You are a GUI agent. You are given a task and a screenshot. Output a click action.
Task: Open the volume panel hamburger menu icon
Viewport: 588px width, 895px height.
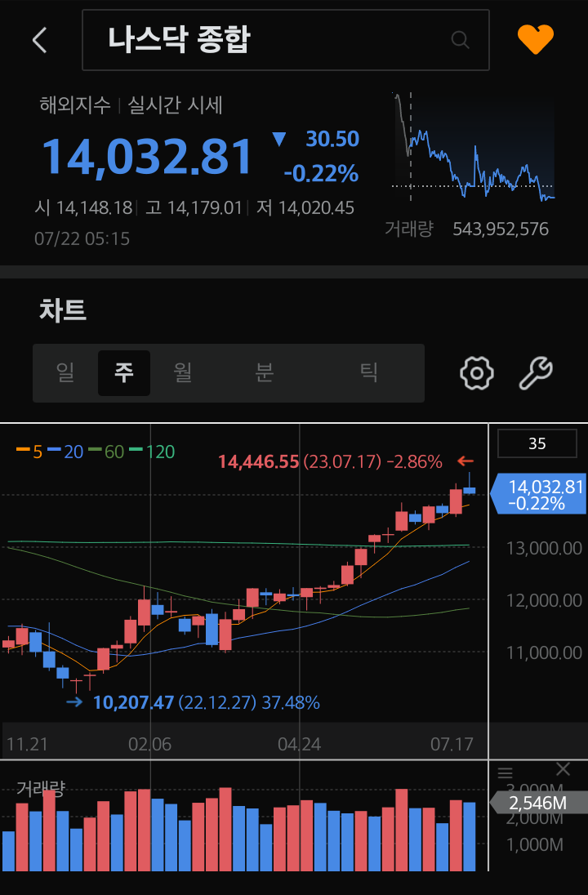(x=506, y=773)
